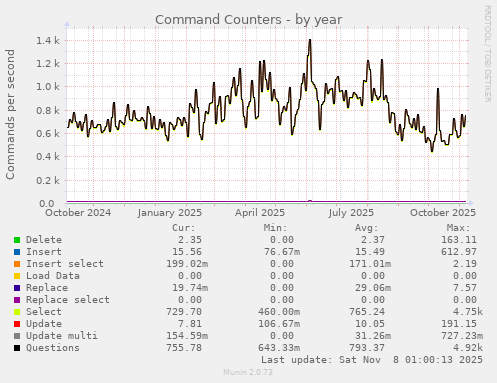Click the "Replace select" legend label
The width and height of the screenshot is (497, 383).
point(68,300)
